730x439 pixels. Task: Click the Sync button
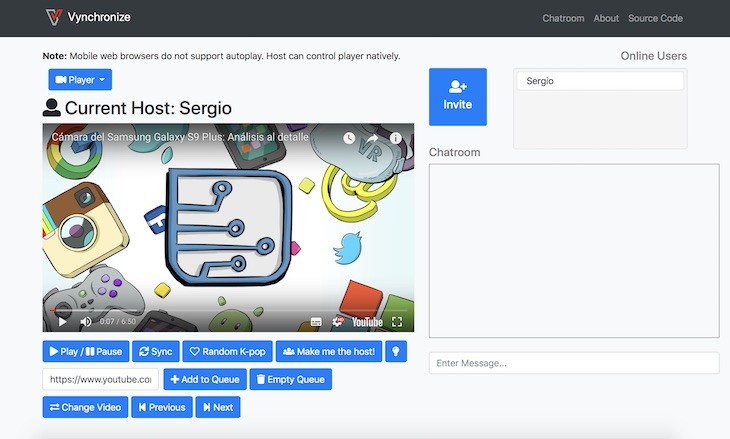pyautogui.click(x=156, y=351)
